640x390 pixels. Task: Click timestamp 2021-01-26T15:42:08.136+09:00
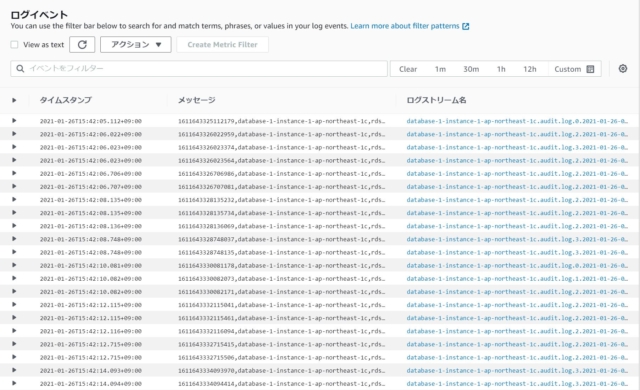[x=91, y=226]
